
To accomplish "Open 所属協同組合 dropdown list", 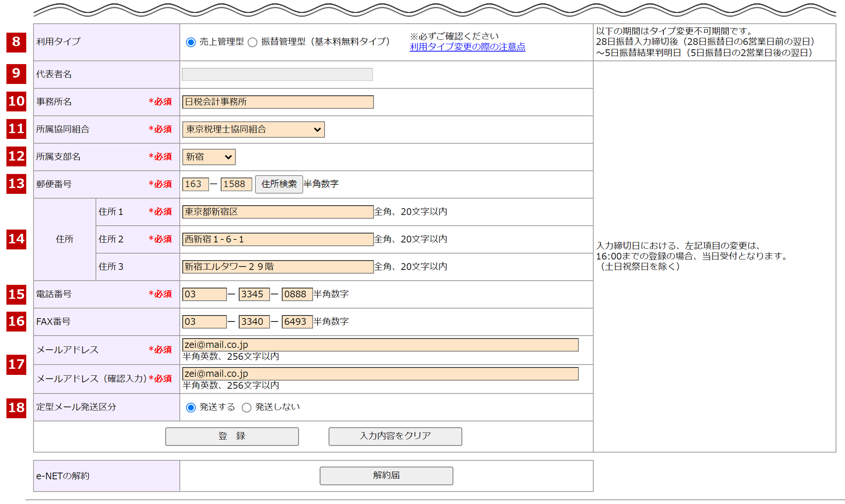I will (253, 129).
